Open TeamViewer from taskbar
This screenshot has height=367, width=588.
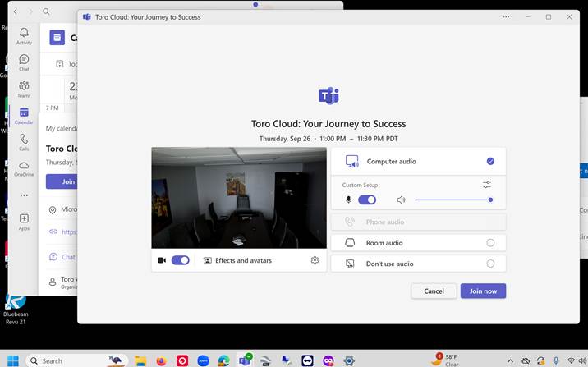[307, 361]
